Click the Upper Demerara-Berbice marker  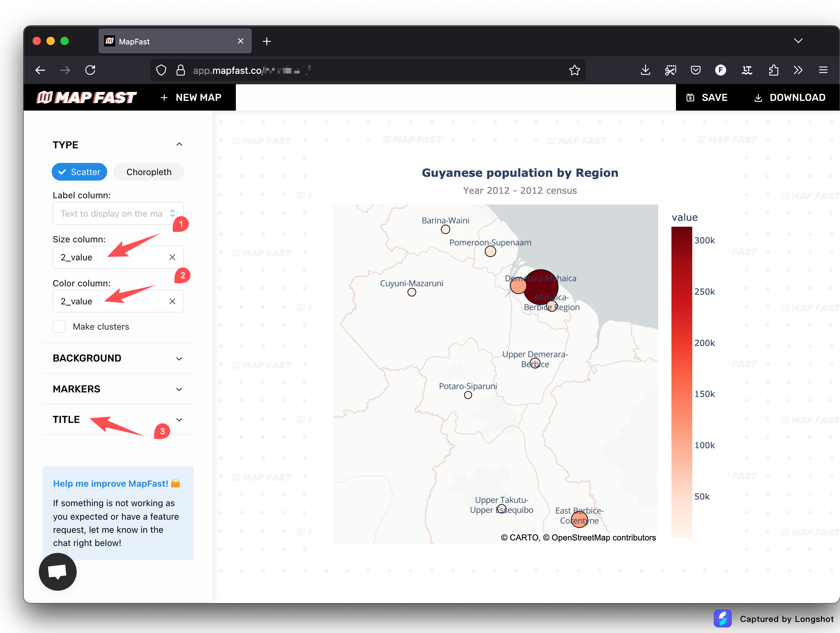[535, 363]
